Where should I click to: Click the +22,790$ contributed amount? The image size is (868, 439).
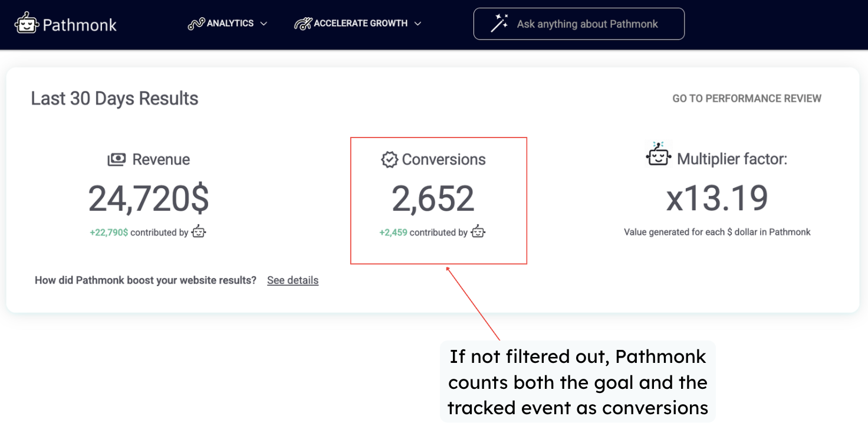pos(108,232)
